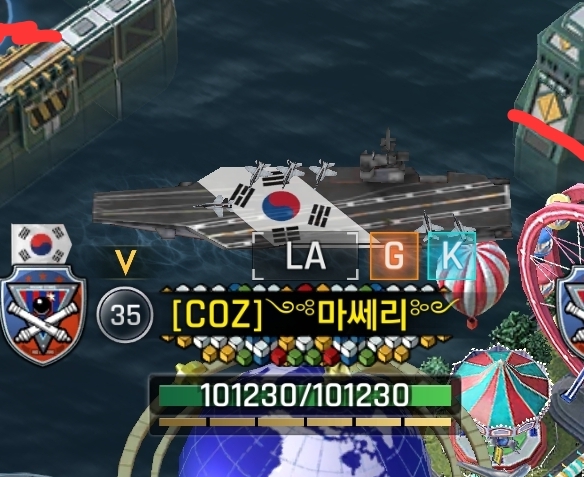
Task: Tap the LA bracketed tag
Action: pyautogui.click(x=305, y=256)
